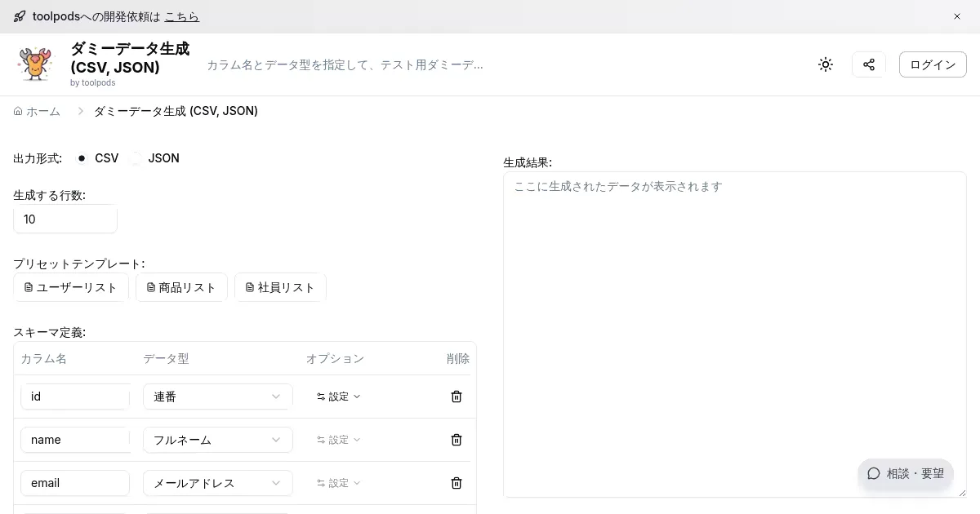Open the 相談・要望 chat bubble
980x514 pixels.
[905, 473]
